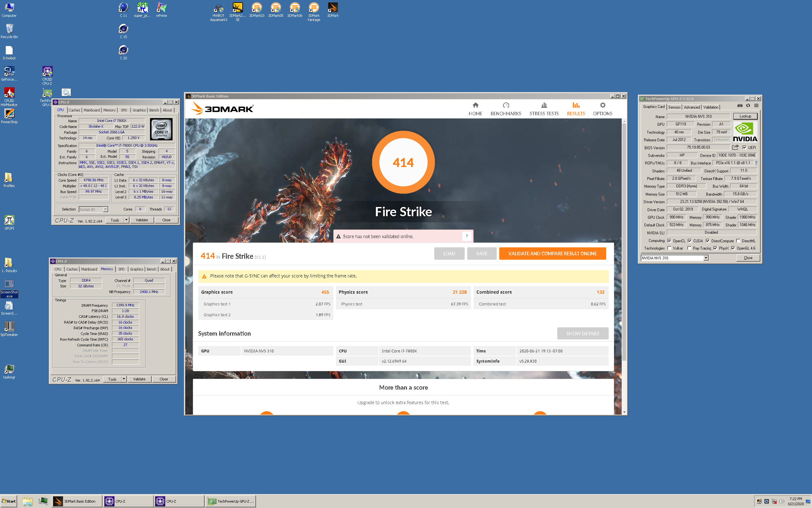Open OPTIONS in 3DMark

pyautogui.click(x=602, y=109)
